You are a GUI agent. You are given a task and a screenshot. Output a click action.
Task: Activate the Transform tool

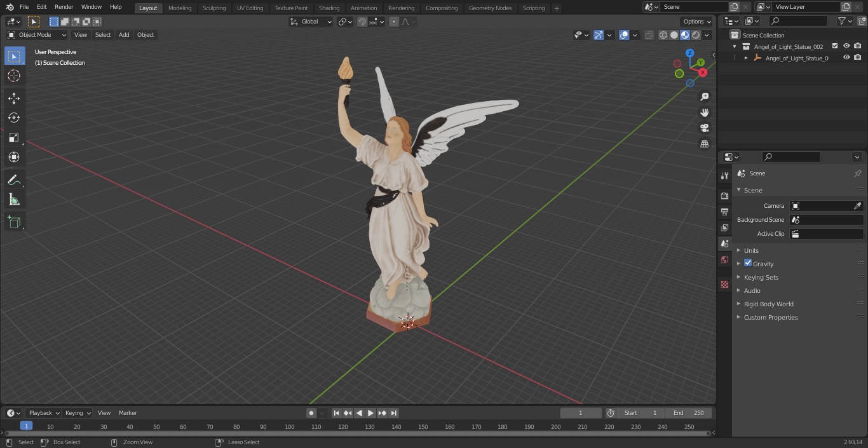click(x=14, y=157)
